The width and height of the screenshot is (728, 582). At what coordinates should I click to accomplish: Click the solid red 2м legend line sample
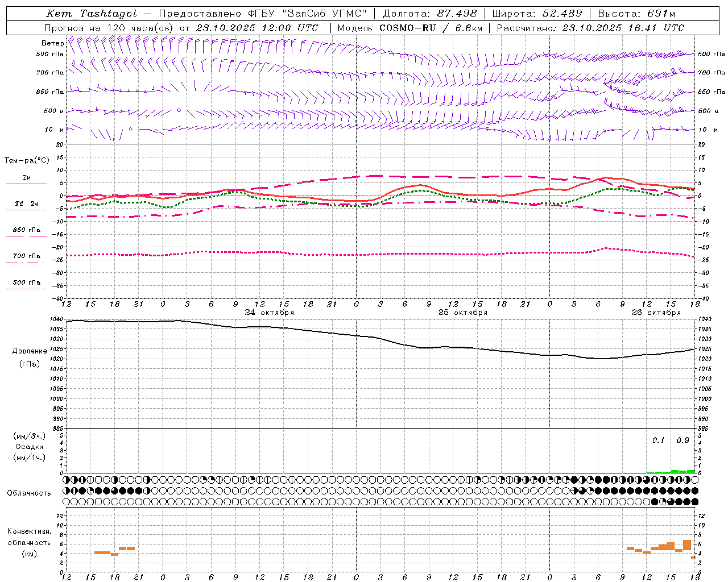coord(26,184)
